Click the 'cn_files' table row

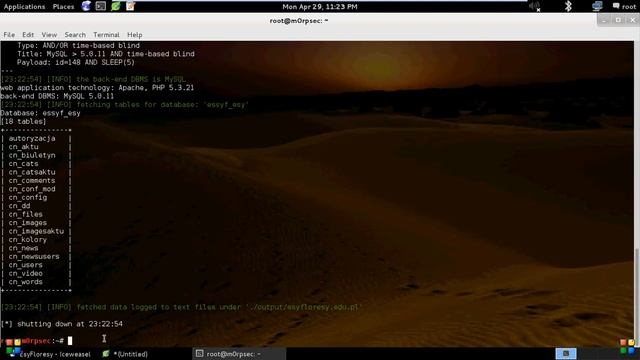tap(26, 214)
